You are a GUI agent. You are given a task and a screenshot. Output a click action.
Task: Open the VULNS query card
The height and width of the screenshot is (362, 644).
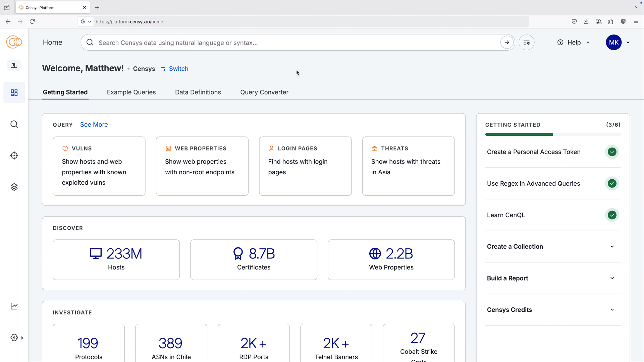pos(99,166)
